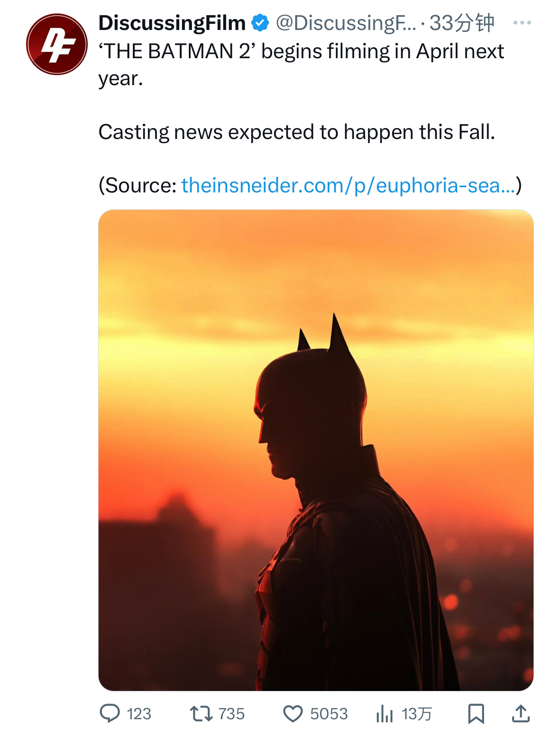Select the @DiscussingF... handle text
560x737 pixels.
coord(346,23)
